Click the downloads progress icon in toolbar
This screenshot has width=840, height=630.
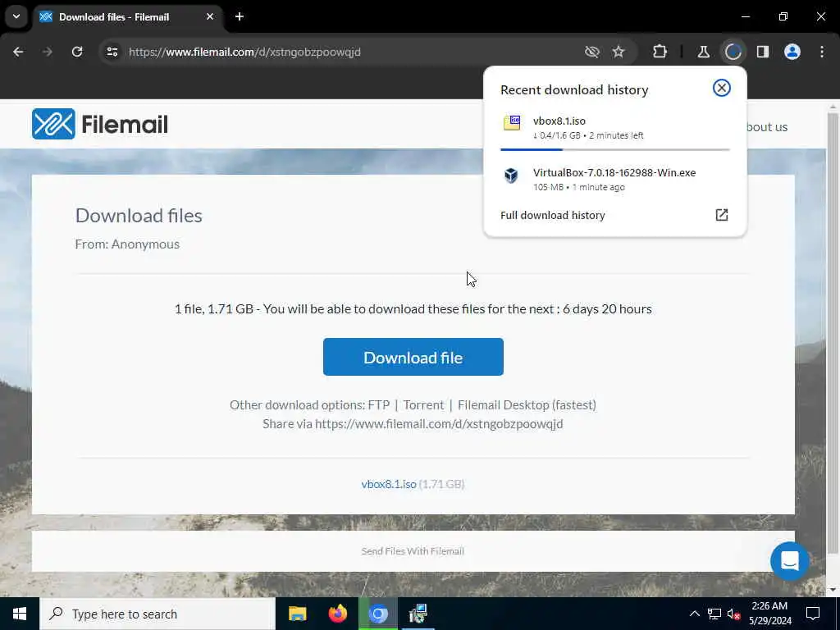coord(733,52)
